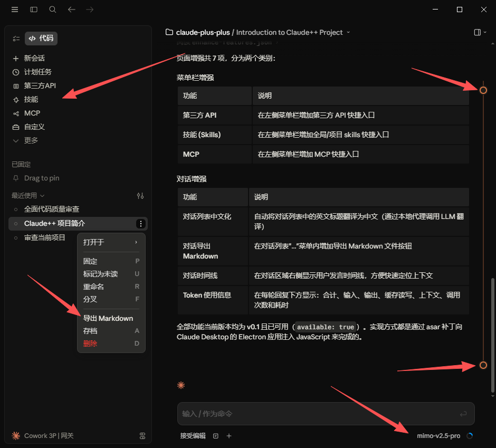The height and width of the screenshot is (448, 496).
Task: Click the Token 使用信息 table cell
Action: coord(213,300)
